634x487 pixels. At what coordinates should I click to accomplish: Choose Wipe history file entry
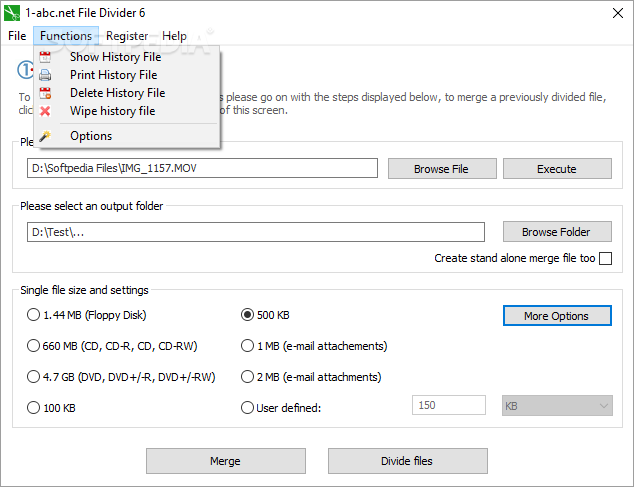click(127, 111)
